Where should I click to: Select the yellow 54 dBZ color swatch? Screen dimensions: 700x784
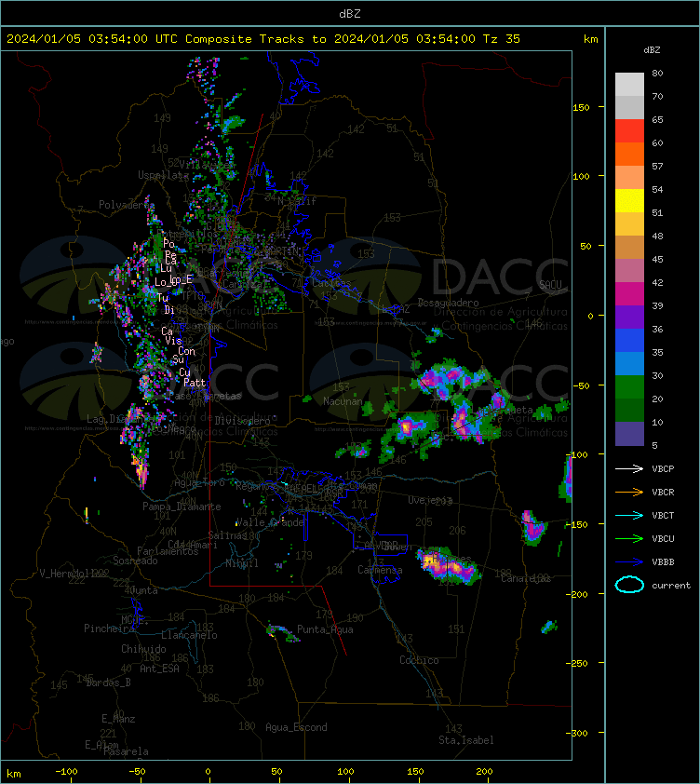[x=629, y=201]
